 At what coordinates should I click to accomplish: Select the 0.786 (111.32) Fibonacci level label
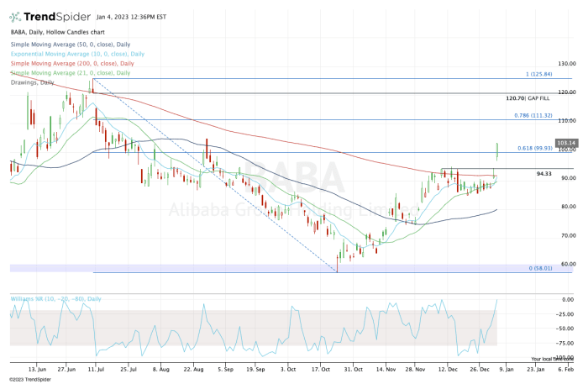click(x=533, y=115)
